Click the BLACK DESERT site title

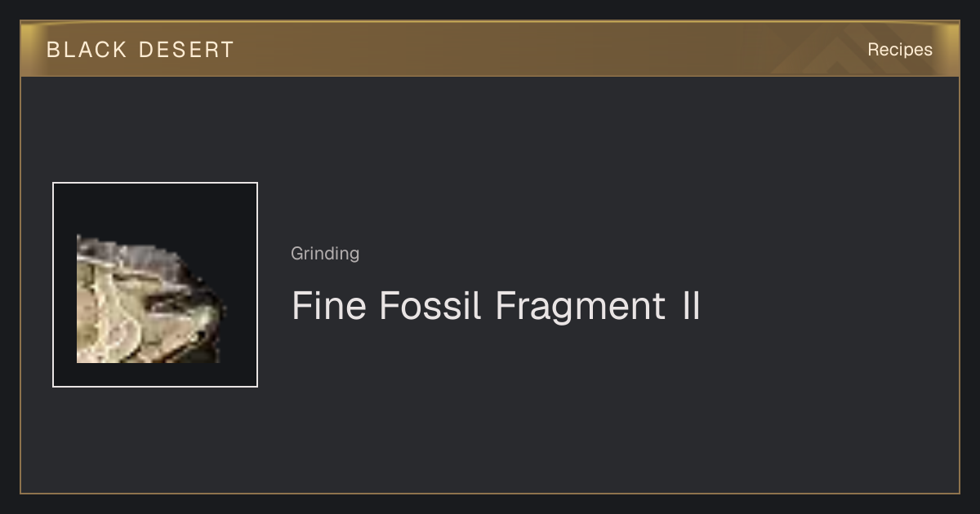140,50
